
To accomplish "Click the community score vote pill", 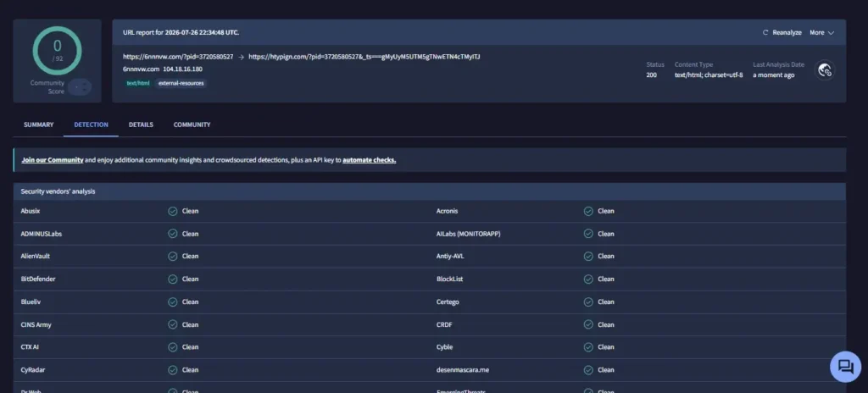I will [x=80, y=87].
